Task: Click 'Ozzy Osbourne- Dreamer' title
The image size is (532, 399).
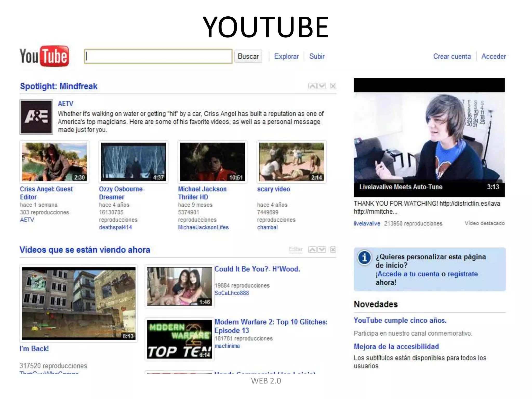Action: click(x=122, y=193)
